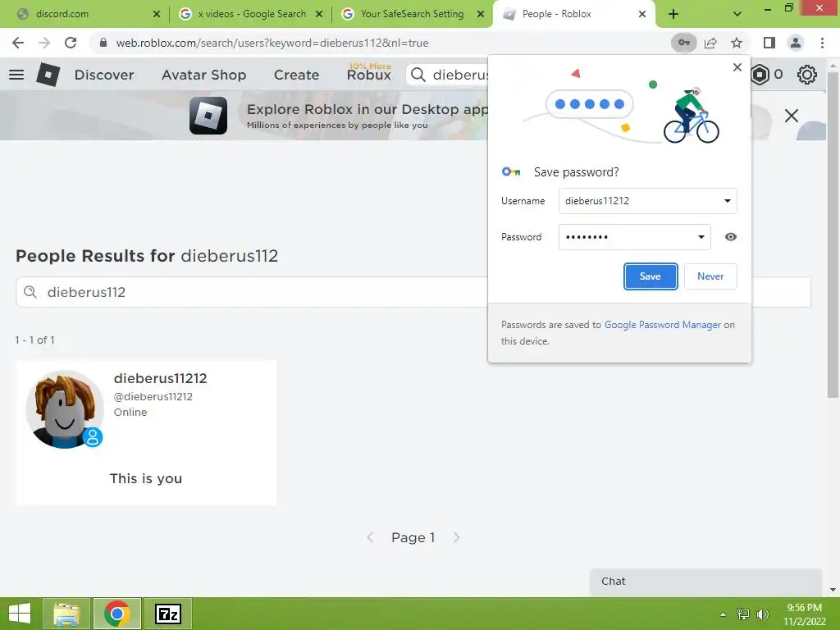Open the Chrome side panel icon
840x630 pixels.
[769, 43]
